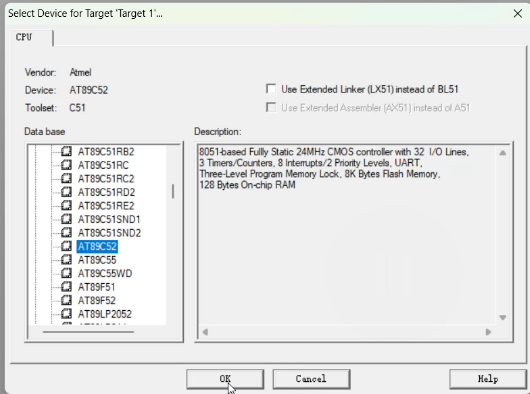Select AT89C51SND1 device
Image resolution: width=530 pixels, height=394 pixels.
click(x=109, y=219)
